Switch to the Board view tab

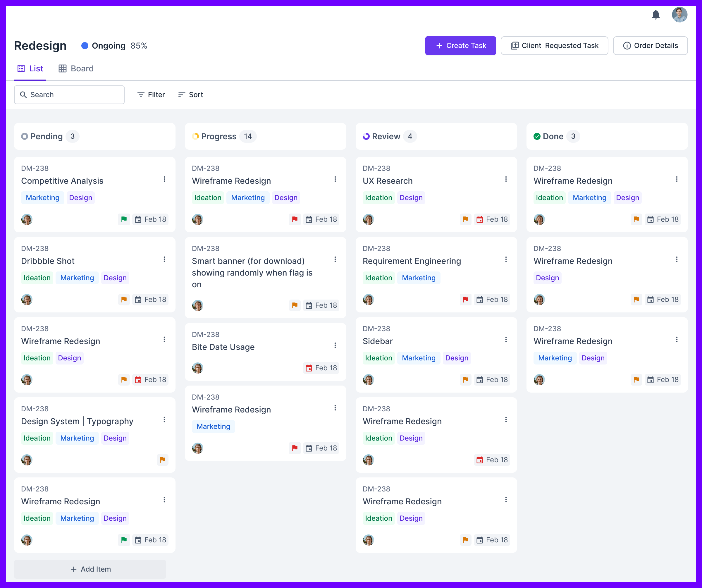[76, 68]
